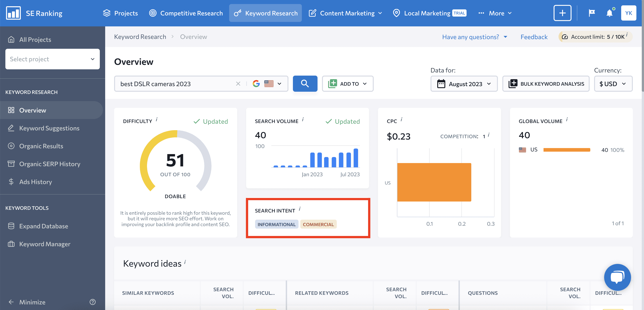This screenshot has width=644, height=310.
Task: Click RELATED KEYWORDS column header
Action: point(322,293)
